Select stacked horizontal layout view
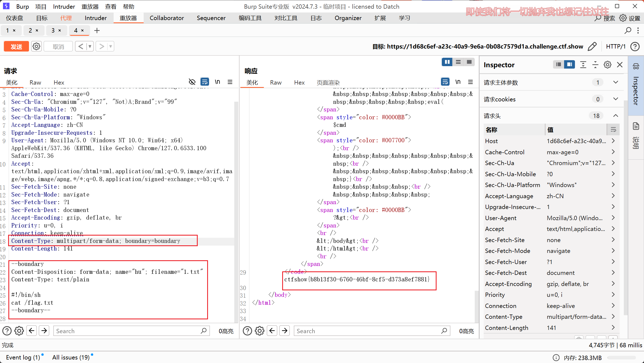The image size is (644, 363). point(458,62)
